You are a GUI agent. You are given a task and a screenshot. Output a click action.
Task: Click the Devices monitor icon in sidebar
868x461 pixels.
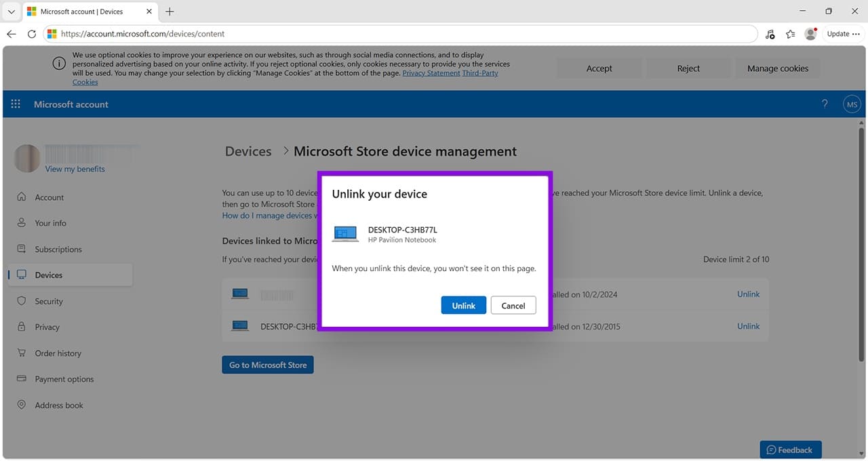point(21,275)
